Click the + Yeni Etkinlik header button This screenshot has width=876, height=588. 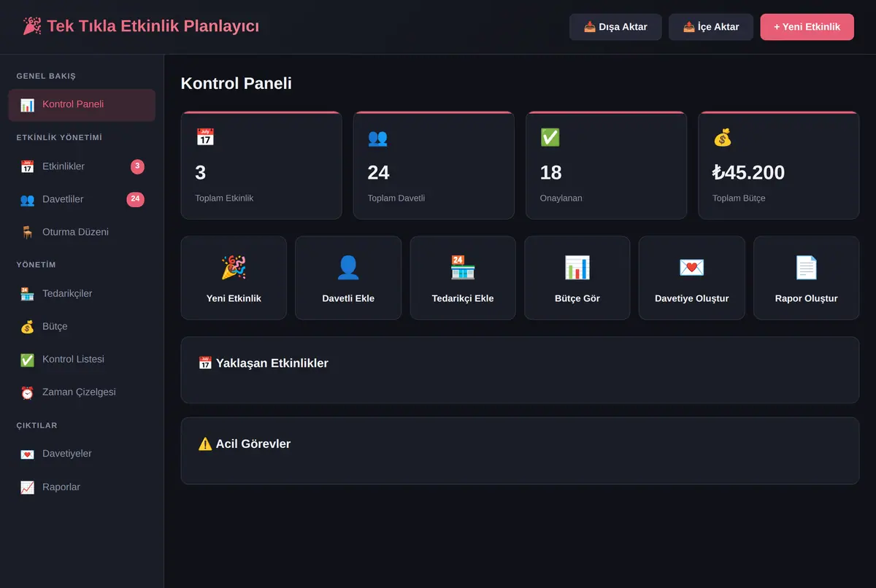pyautogui.click(x=807, y=27)
